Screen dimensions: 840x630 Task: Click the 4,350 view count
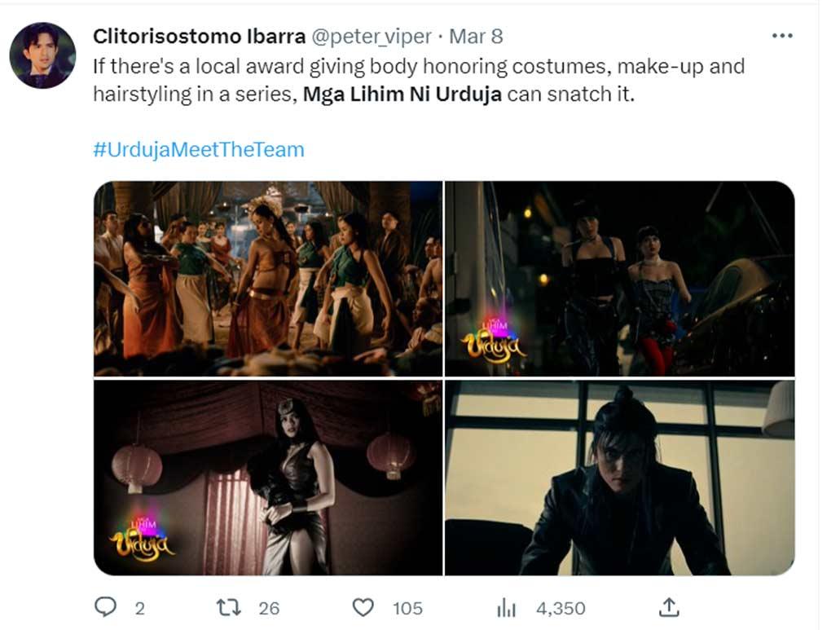pyautogui.click(x=561, y=608)
